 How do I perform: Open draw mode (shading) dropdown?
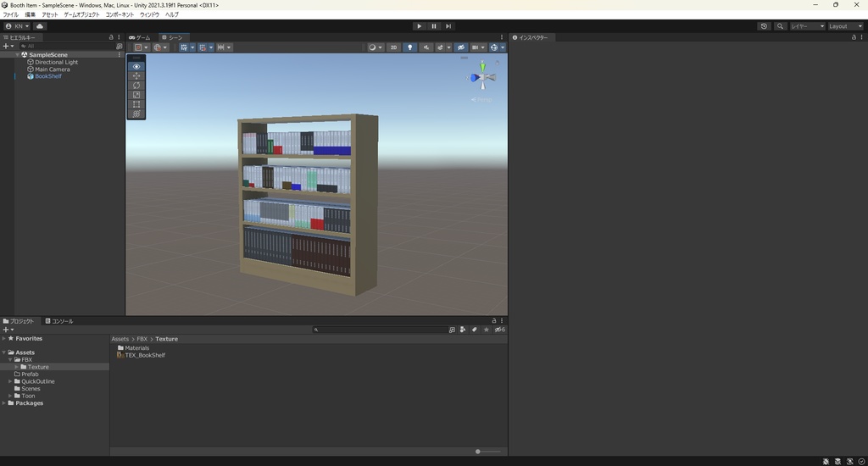coord(376,47)
